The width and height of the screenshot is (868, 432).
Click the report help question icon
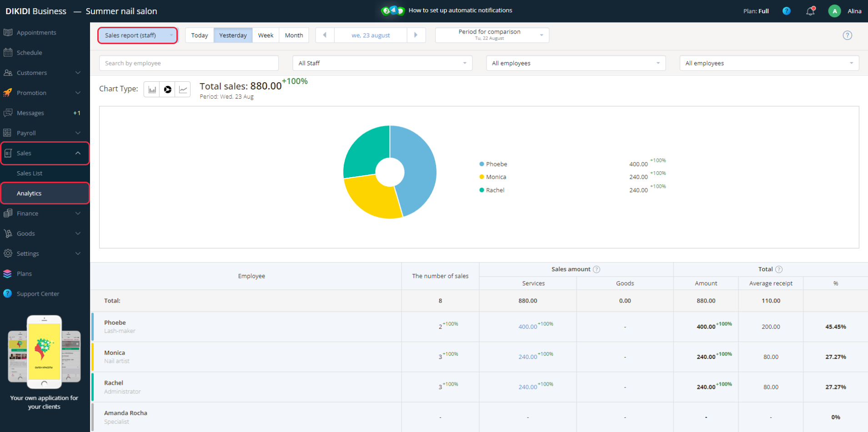848,35
